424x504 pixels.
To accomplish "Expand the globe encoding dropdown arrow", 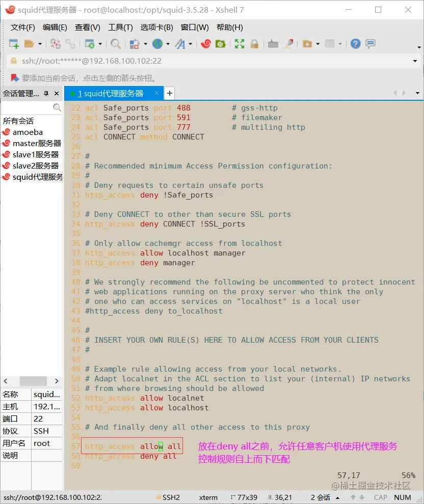I will point(168,44).
